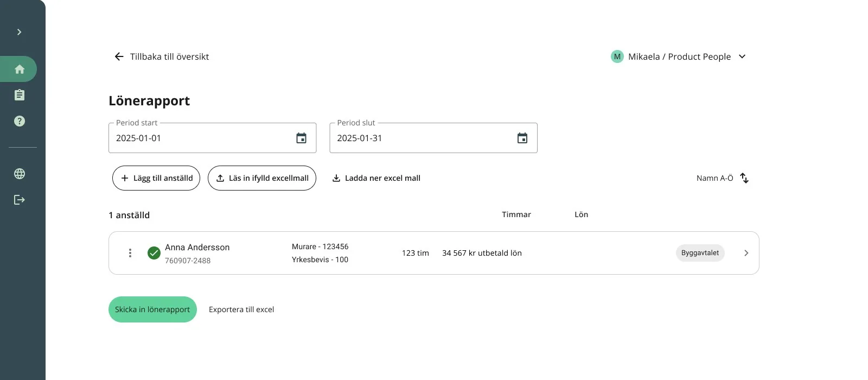Click the Timmar column header
The width and height of the screenshot is (868, 380).
pos(516,214)
